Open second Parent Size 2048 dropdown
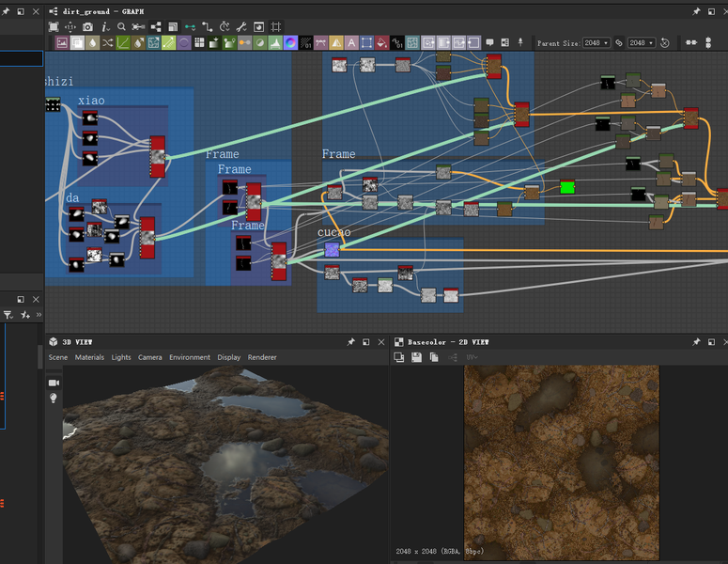Screen dimensions: 728x564 [642, 42]
